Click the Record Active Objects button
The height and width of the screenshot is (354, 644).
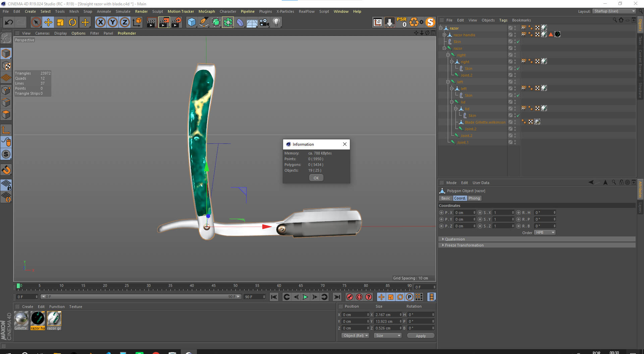click(350, 297)
